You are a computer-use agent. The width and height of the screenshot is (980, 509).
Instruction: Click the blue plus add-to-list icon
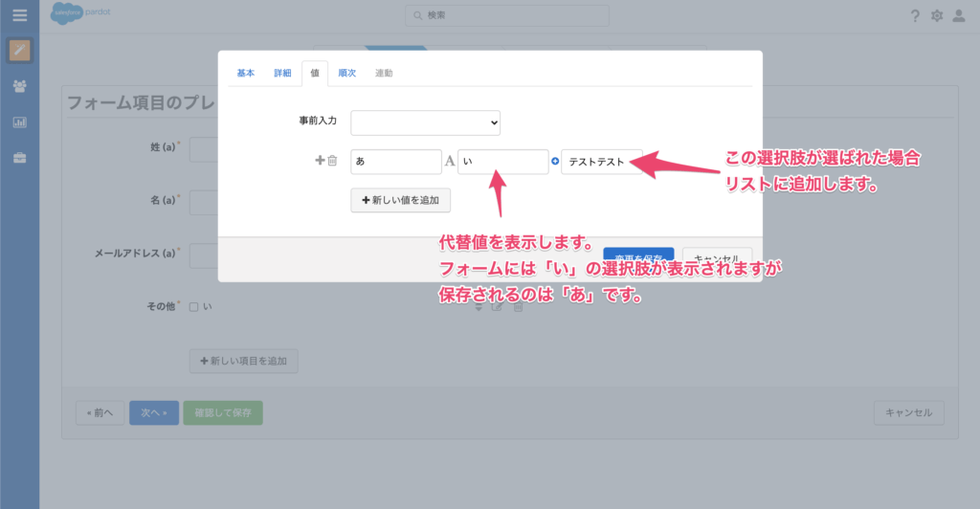[x=555, y=162]
